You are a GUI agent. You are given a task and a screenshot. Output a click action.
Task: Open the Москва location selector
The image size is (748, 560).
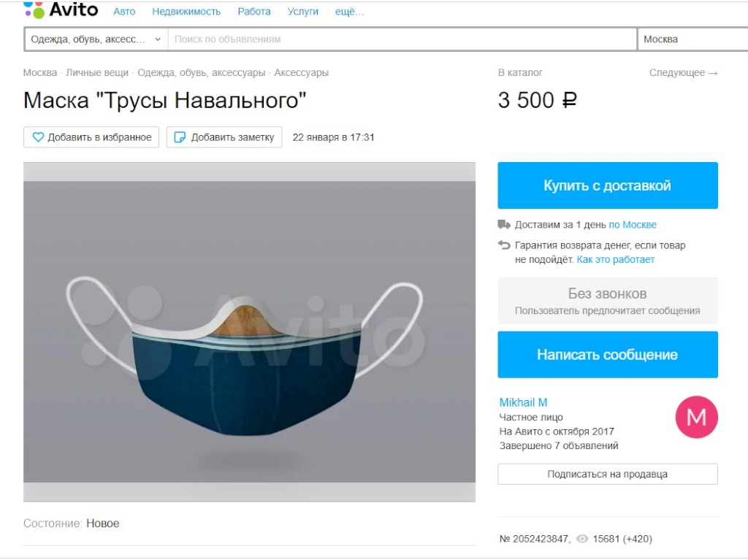click(692, 39)
